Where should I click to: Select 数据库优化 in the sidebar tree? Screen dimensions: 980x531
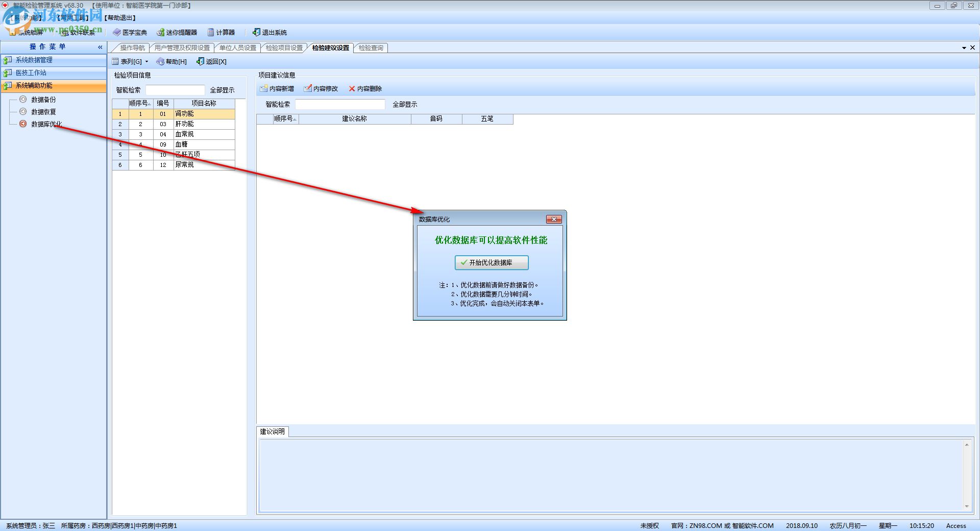(46, 124)
